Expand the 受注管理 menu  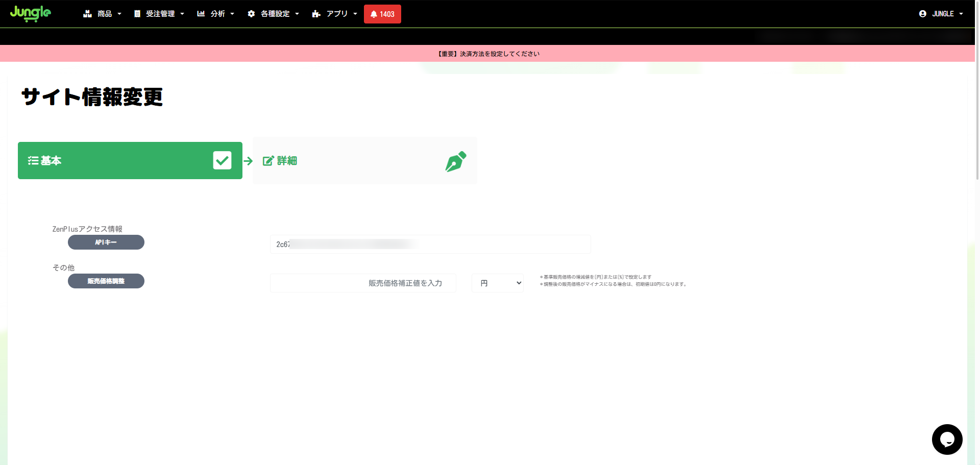pyautogui.click(x=159, y=14)
